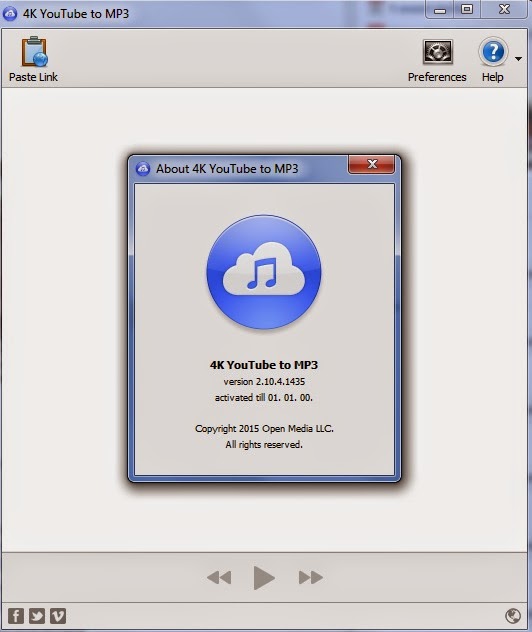Start playback with the play button
This screenshot has height=632, width=532.
(264, 578)
